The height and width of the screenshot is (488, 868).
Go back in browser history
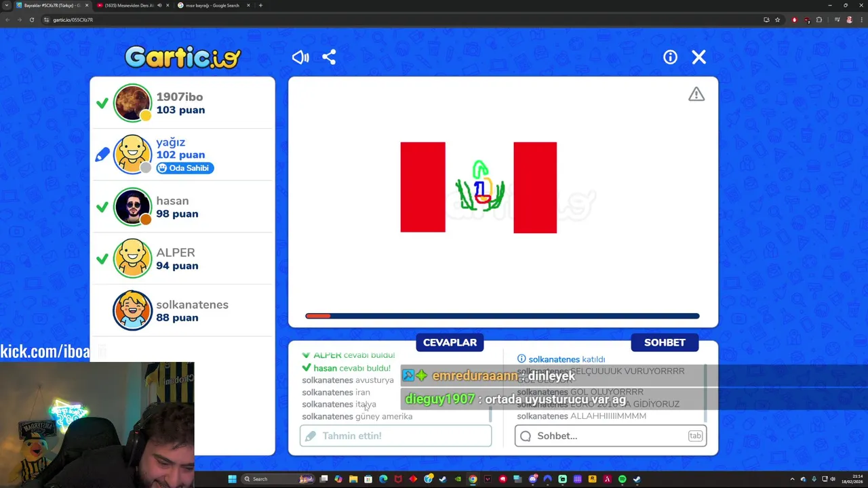pos(7,20)
